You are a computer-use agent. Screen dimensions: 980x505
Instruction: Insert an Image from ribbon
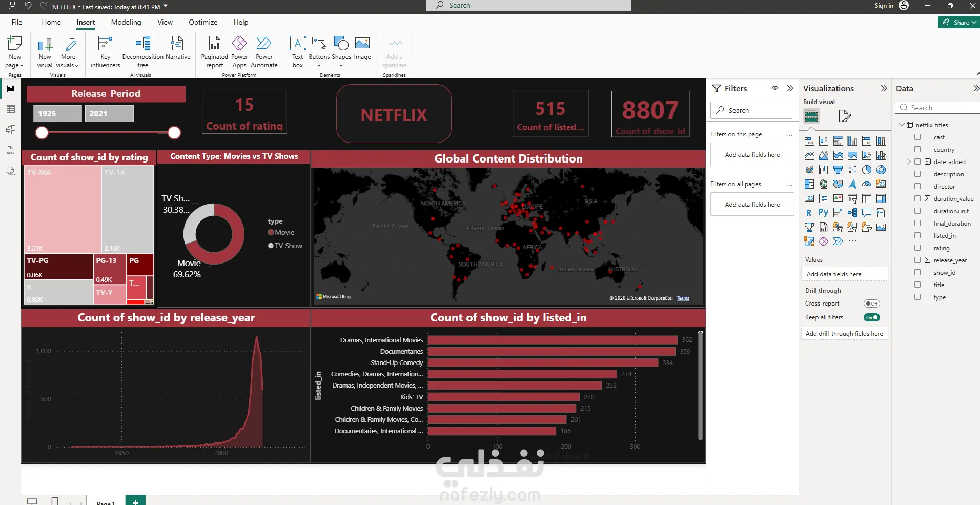click(x=362, y=48)
